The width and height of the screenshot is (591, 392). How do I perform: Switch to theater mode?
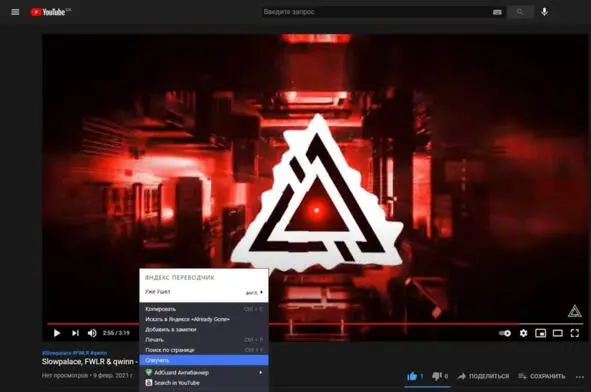point(557,333)
